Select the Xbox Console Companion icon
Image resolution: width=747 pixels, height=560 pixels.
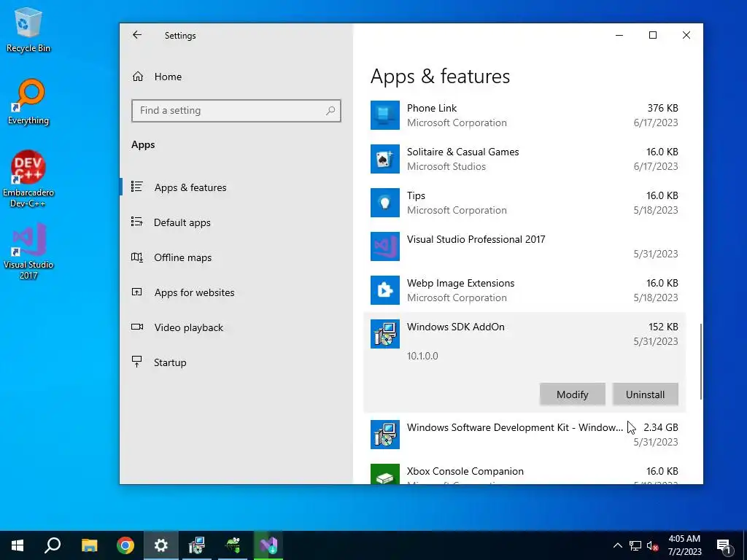[x=385, y=474]
